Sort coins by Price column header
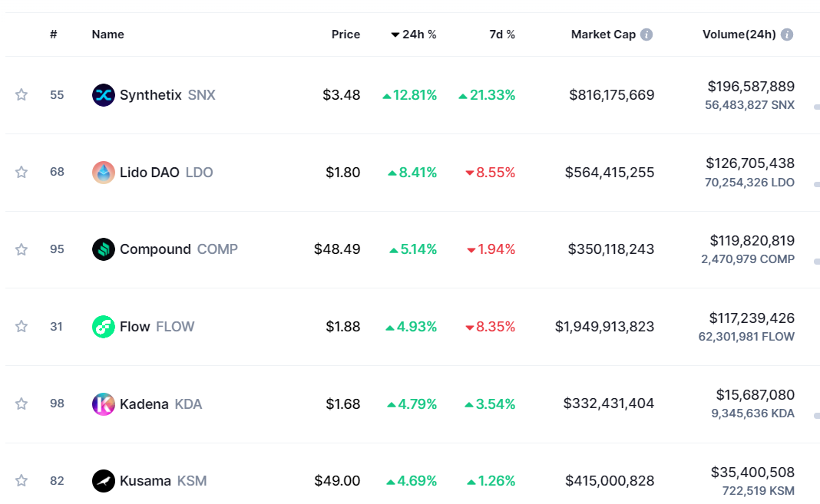 [346, 35]
